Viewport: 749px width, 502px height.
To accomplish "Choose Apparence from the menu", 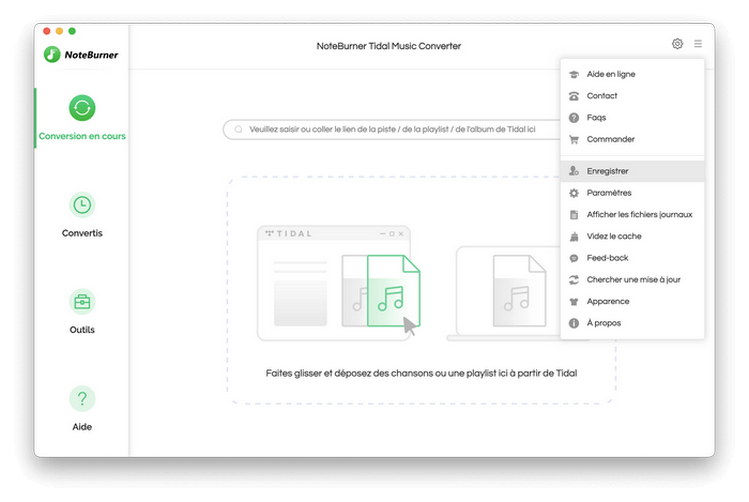I will [x=632, y=301].
